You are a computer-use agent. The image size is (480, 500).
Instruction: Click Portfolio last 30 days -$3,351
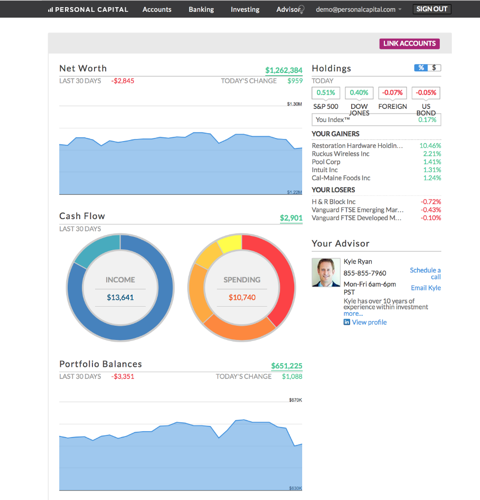tap(123, 377)
